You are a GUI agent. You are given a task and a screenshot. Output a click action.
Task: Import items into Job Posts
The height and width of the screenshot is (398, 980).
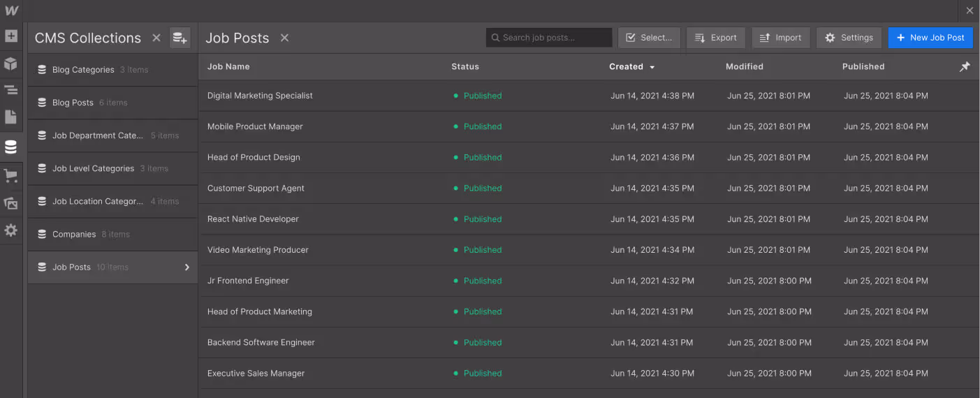click(781, 38)
